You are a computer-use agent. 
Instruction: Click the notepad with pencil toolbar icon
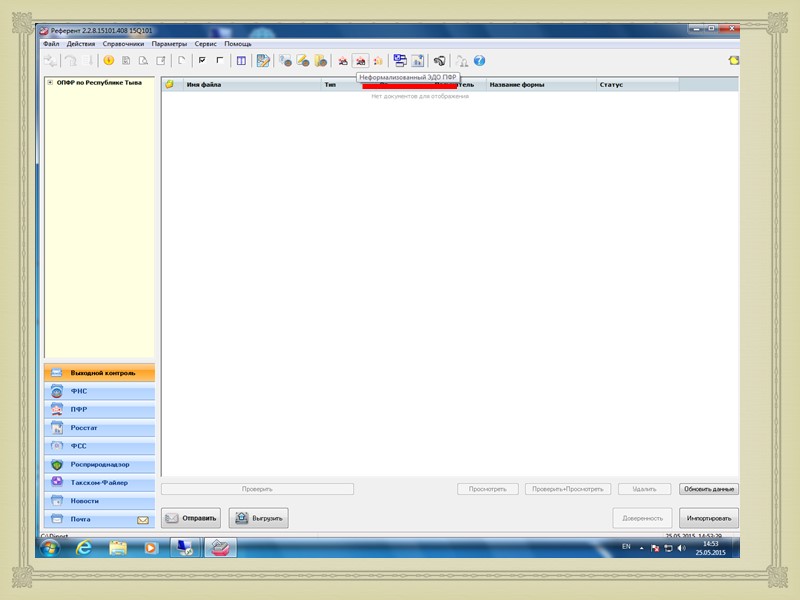click(x=263, y=61)
